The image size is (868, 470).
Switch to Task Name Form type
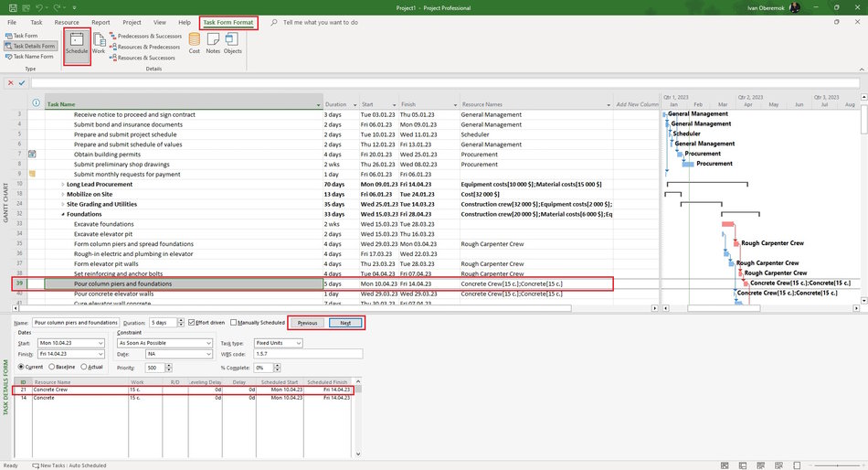(29, 57)
